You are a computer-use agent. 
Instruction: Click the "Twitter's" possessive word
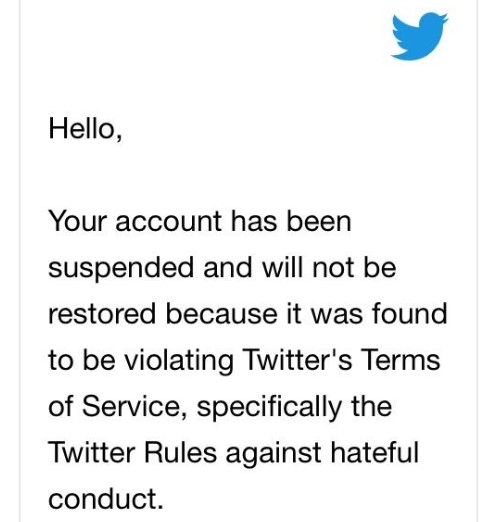[x=298, y=360]
